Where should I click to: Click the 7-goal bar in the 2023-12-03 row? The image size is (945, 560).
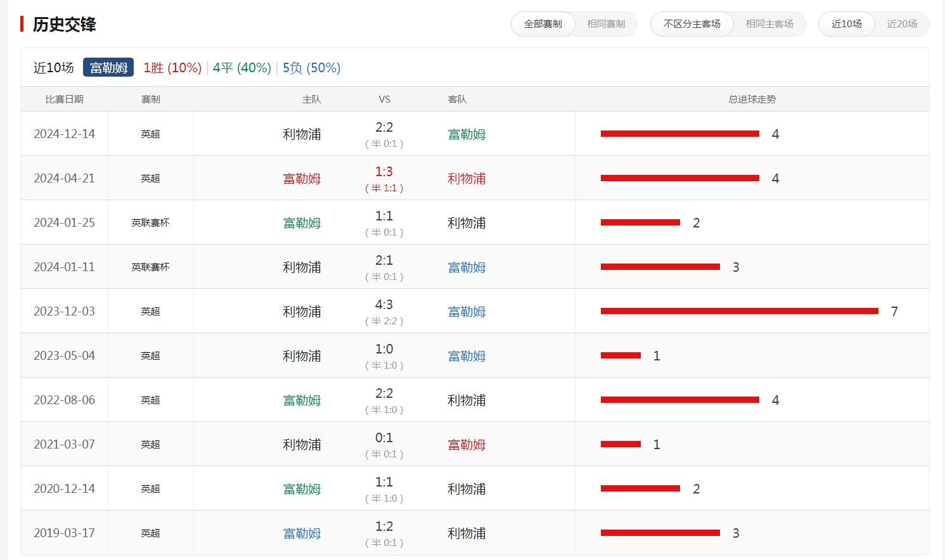(x=740, y=311)
